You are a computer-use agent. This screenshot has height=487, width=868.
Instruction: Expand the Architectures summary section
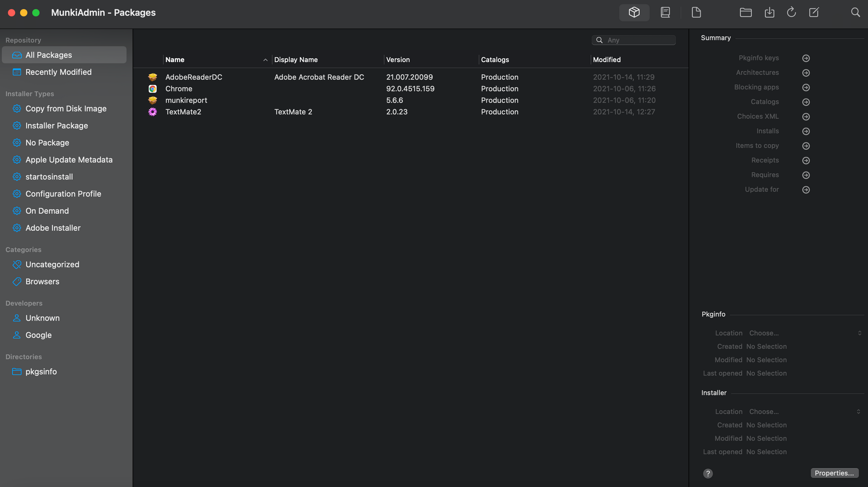[806, 73]
